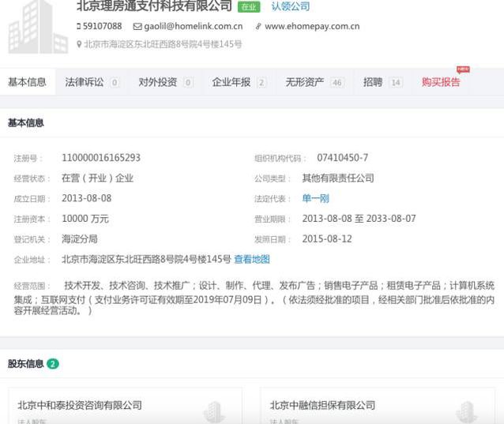This screenshot has width=504, height=424.
Task: Click the red badge above 购买报告
Action: click(463, 69)
